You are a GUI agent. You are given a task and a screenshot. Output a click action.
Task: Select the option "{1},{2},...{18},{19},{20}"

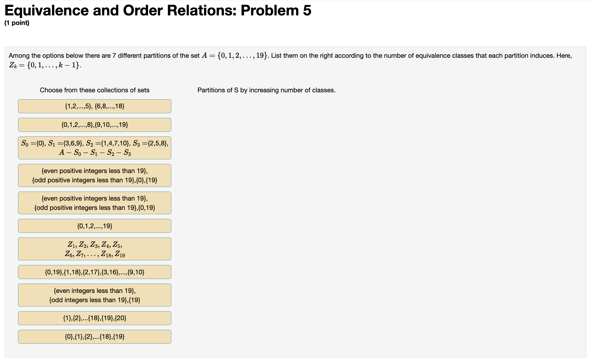94,318
